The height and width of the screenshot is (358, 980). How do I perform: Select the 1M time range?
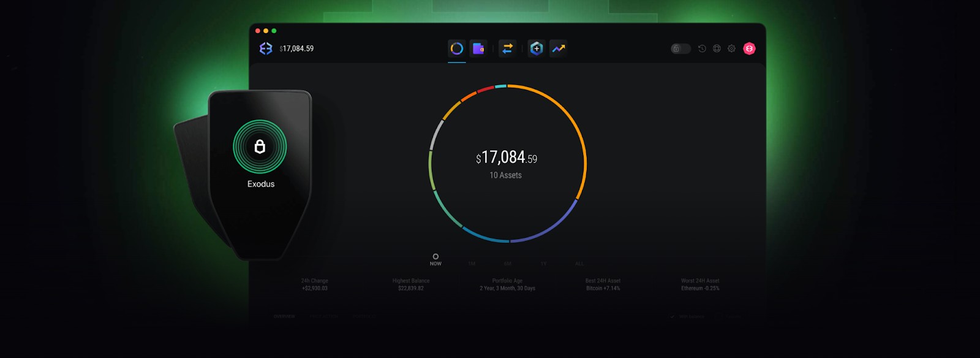[472, 264]
